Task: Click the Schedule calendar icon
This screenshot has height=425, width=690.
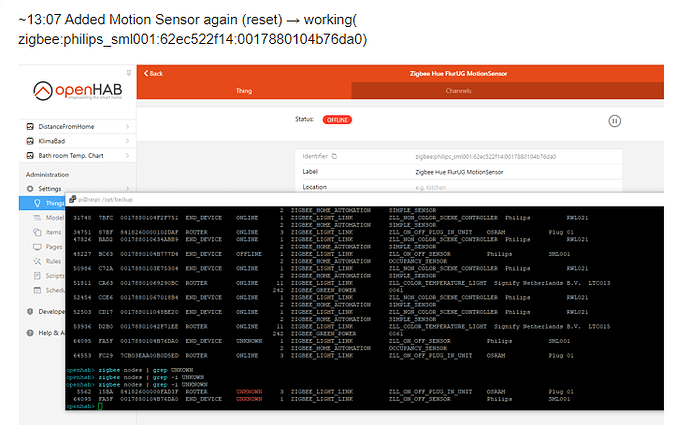Action: coord(37,290)
